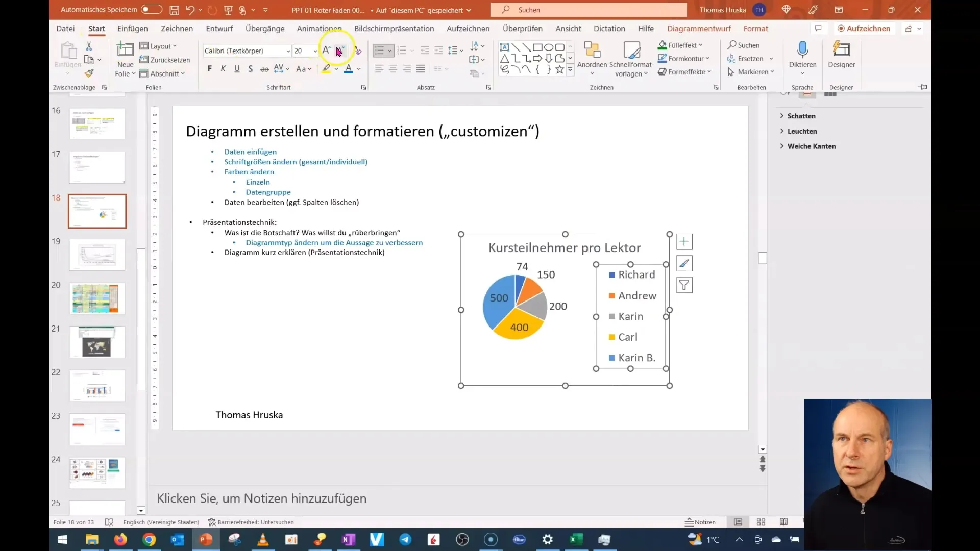Open the Layout dropdown in Folien panel
Viewport: 980px width, 551px height.
click(x=160, y=46)
